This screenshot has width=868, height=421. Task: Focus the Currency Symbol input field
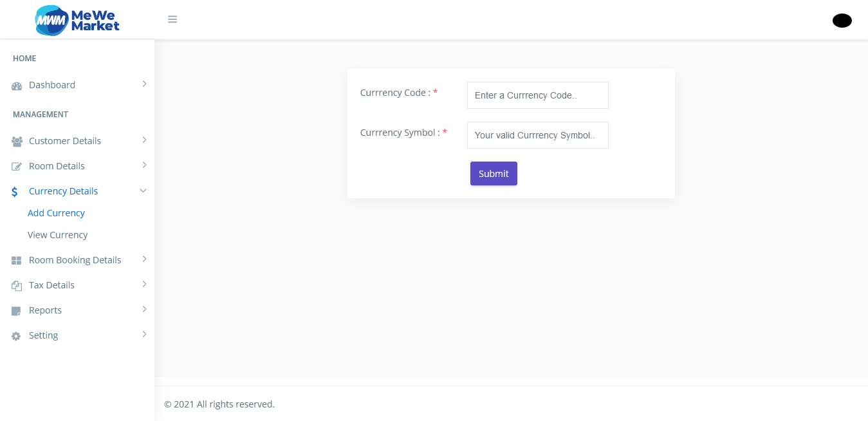point(538,135)
